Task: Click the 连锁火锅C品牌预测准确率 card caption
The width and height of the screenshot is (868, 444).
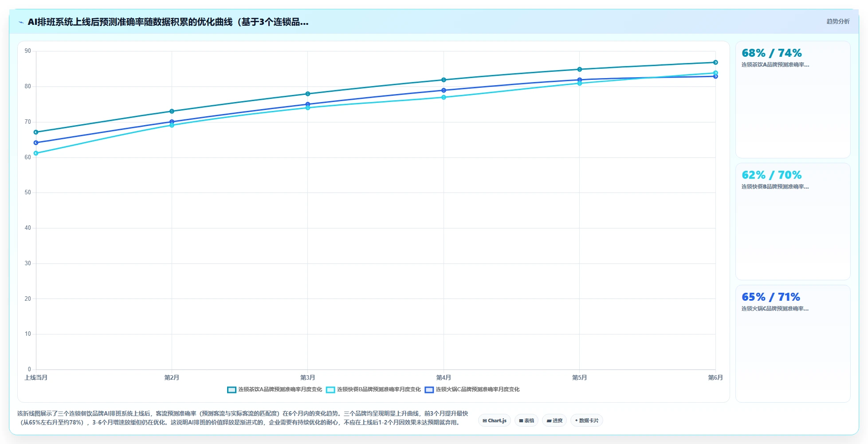Action: pos(775,309)
